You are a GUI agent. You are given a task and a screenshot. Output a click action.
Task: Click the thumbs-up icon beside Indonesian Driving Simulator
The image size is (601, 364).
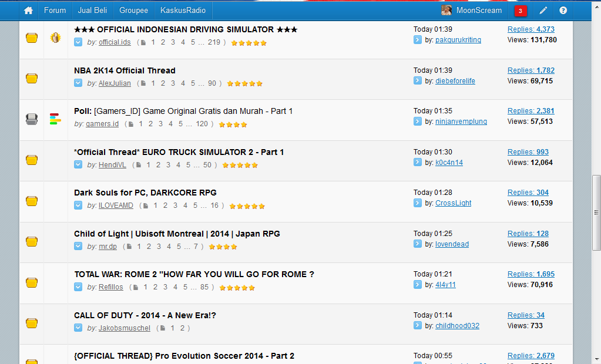click(56, 38)
